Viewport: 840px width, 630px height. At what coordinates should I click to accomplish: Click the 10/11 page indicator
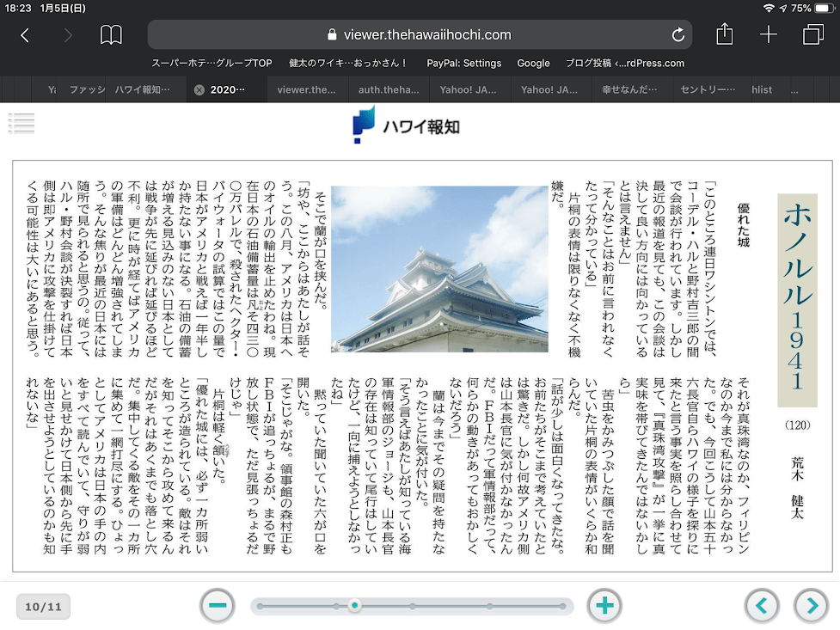[43, 607]
